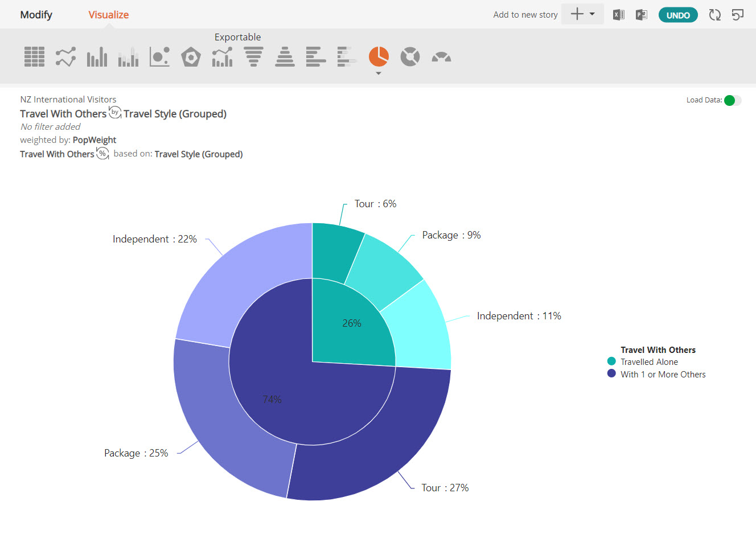Select the table view chart icon
This screenshot has height=559, width=756.
pyautogui.click(x=34, y=57)
